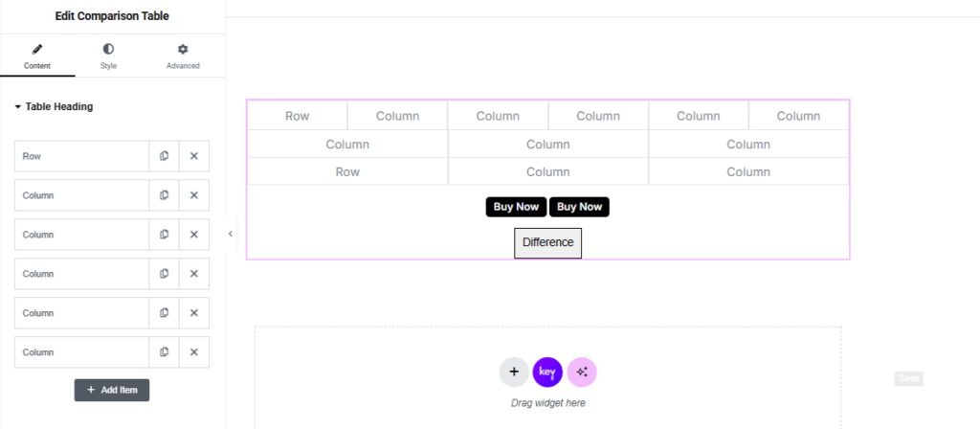Open the purple Key template library icon
This screenshot has height=429, width=980.
(547, 373)
